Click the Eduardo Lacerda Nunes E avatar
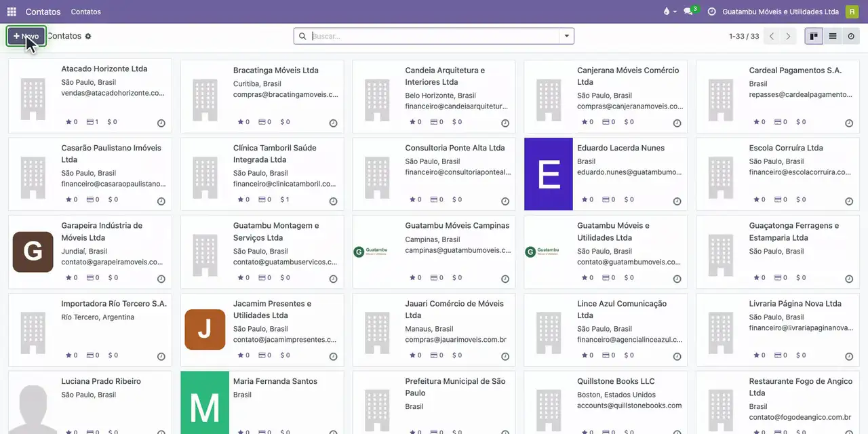The width and height of the screenshot is (868, 434). pos(549,174)
